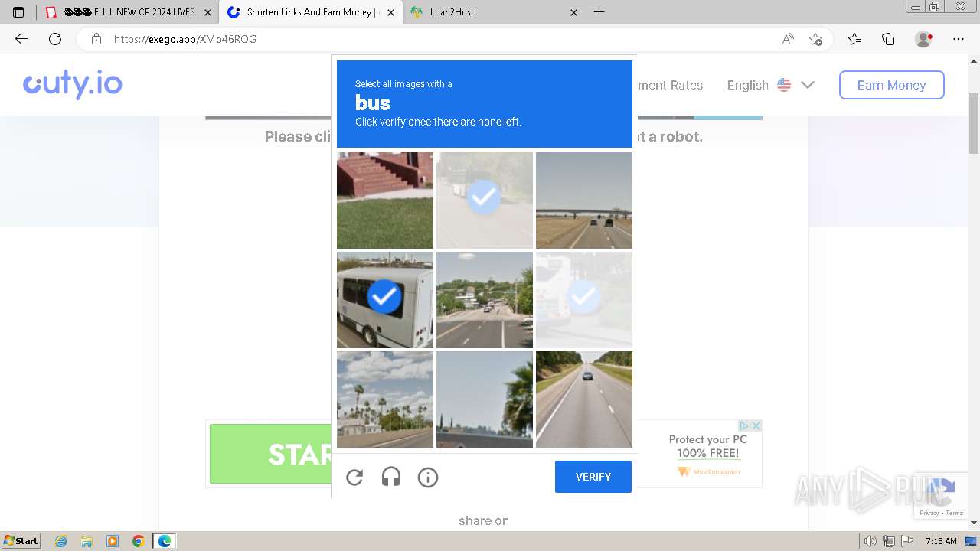The image size is (980, 551).
Task: Select the brick stairs image tile
Action: click(x=385, y=201)
